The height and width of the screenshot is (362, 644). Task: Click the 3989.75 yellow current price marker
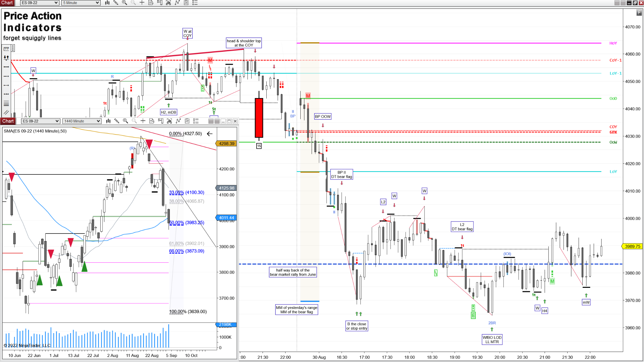point(632,246)
